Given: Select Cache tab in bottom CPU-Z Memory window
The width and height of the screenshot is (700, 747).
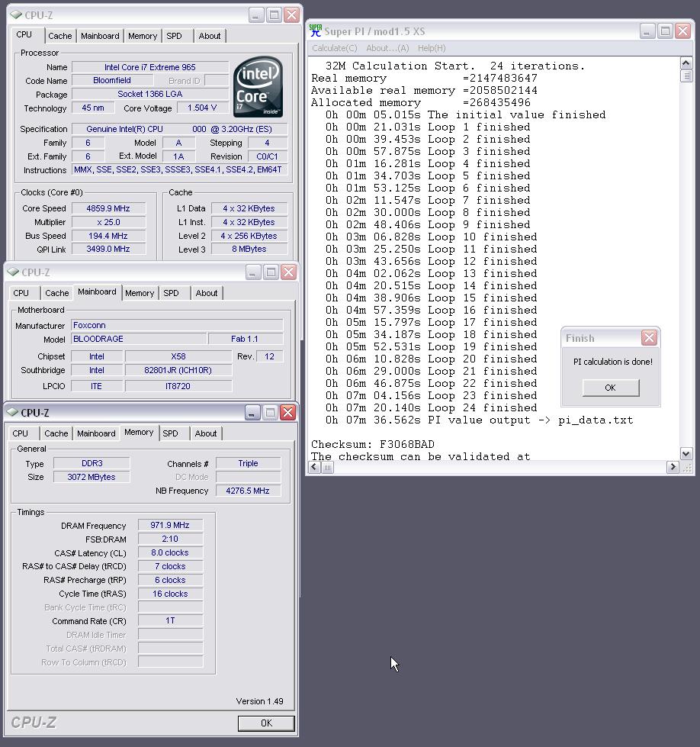Looking at the screenshot, I should coord(56,433).
